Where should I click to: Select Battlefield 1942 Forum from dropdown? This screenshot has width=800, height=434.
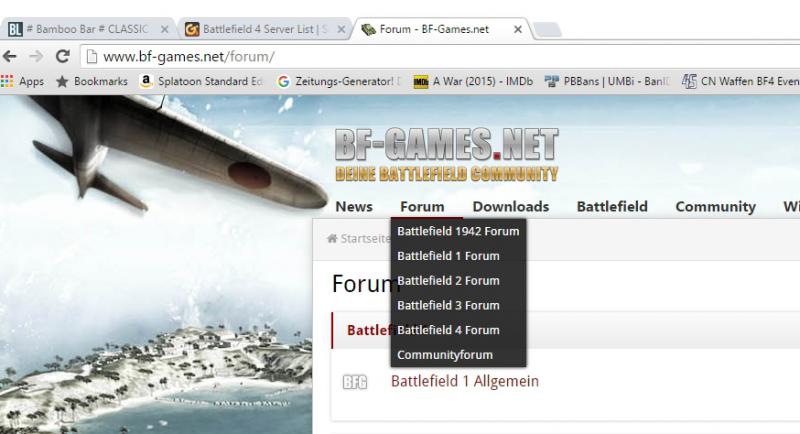pyautogui.click(x=458, y=231)
